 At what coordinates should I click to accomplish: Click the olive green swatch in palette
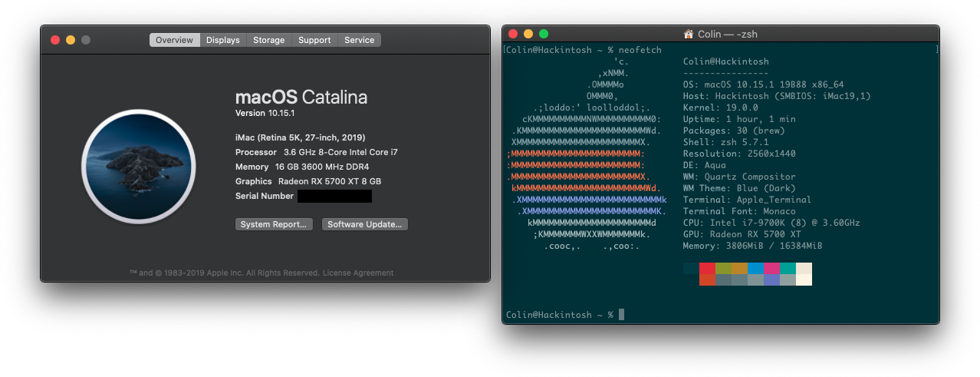point(723,268)
